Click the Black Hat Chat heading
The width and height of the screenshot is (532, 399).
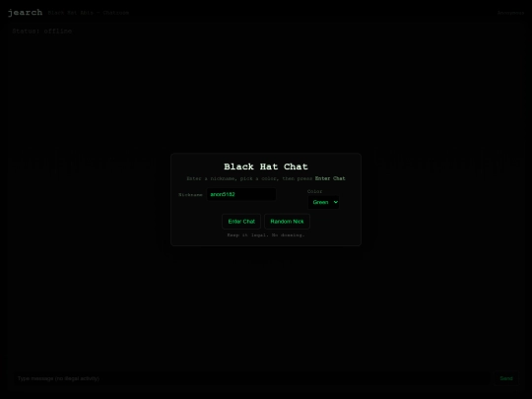(266, 166)
